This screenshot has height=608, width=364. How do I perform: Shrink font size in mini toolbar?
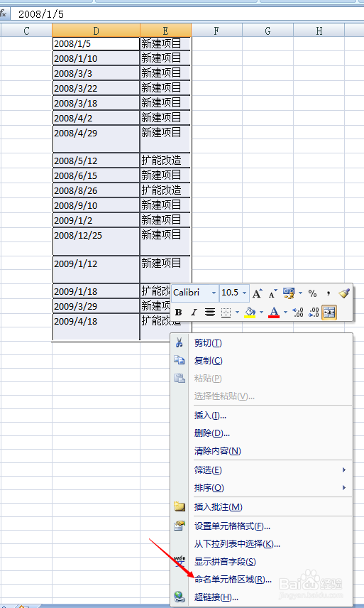pos(273,293)
